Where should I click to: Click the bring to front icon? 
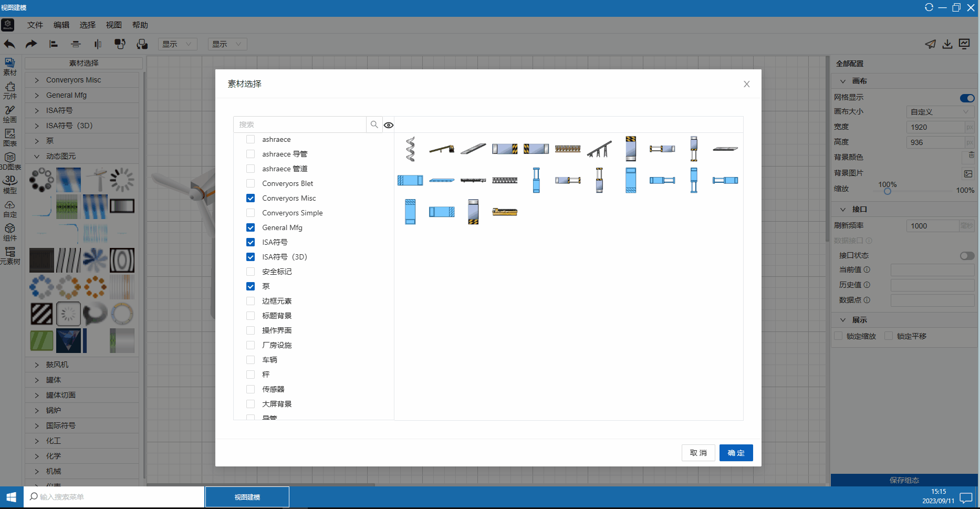pyautogui.click(x=120, y=44)
